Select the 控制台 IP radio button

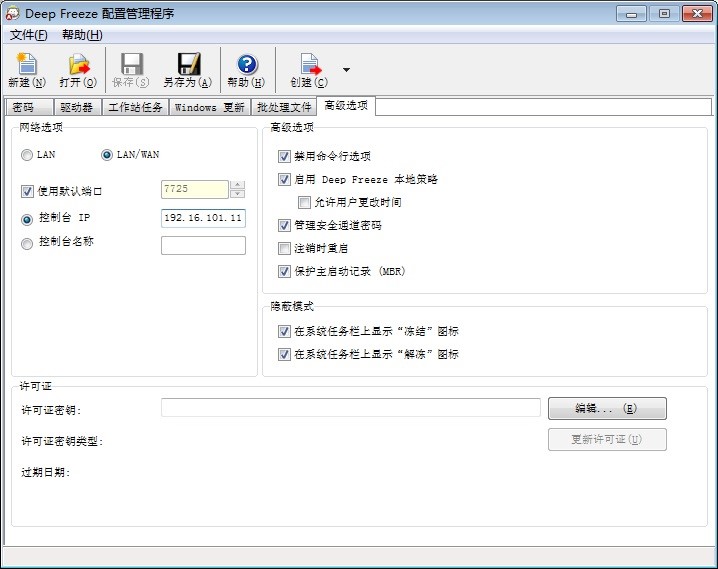click(27, 220)
